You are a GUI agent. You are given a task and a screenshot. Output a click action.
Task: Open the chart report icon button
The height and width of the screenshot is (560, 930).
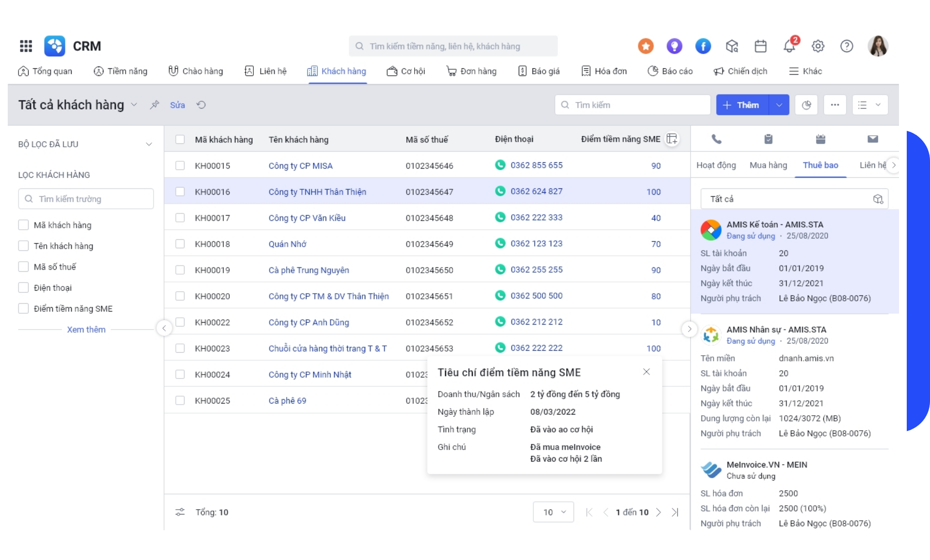(806, 105)
